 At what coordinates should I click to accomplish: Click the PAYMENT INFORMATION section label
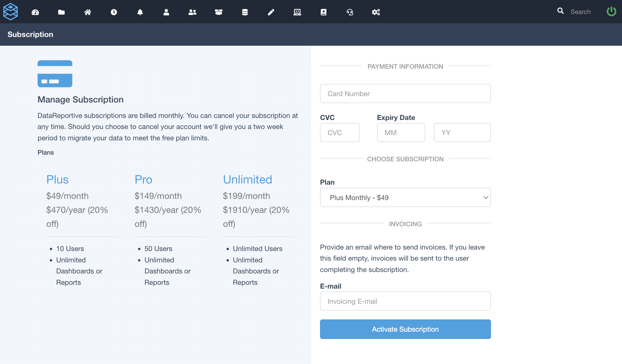[x=405, y=66]
